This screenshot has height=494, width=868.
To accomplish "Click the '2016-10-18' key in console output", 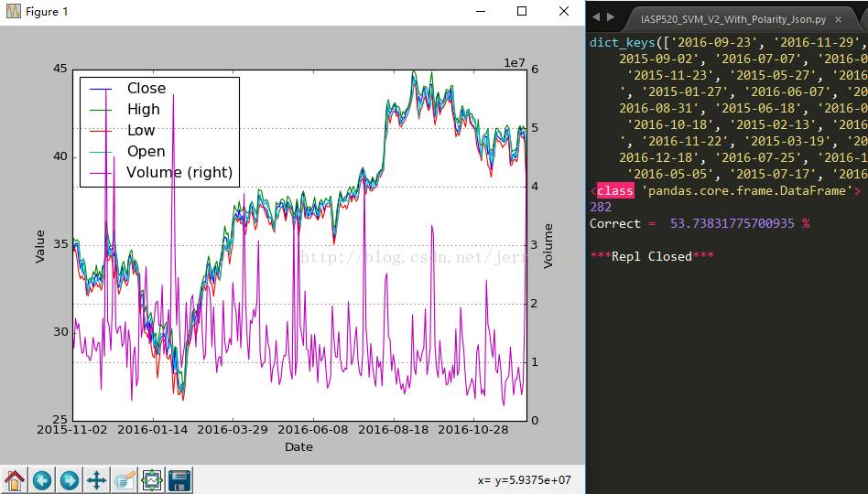I will [x=669, y=124].
